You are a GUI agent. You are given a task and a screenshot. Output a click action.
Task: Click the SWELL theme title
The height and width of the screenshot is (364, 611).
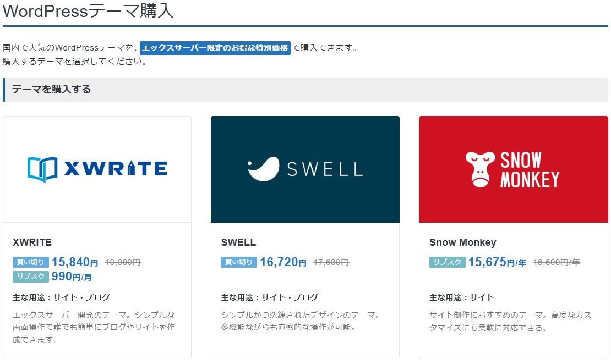(x=238, y=242)
